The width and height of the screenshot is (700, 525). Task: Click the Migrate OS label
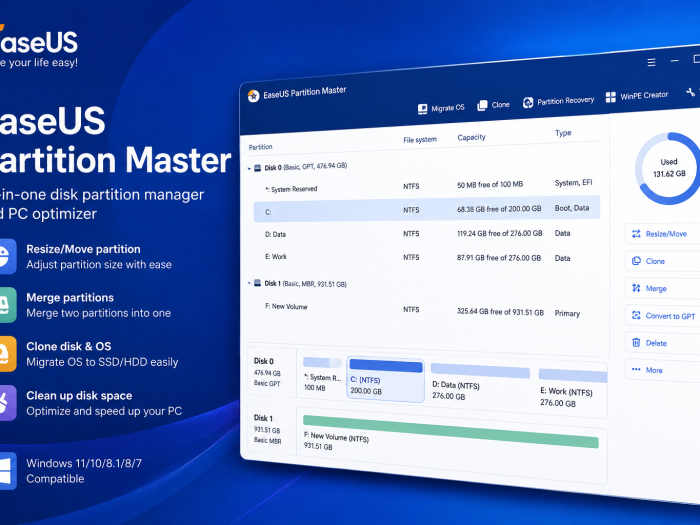pyautogui.click(x=448, y=108)
